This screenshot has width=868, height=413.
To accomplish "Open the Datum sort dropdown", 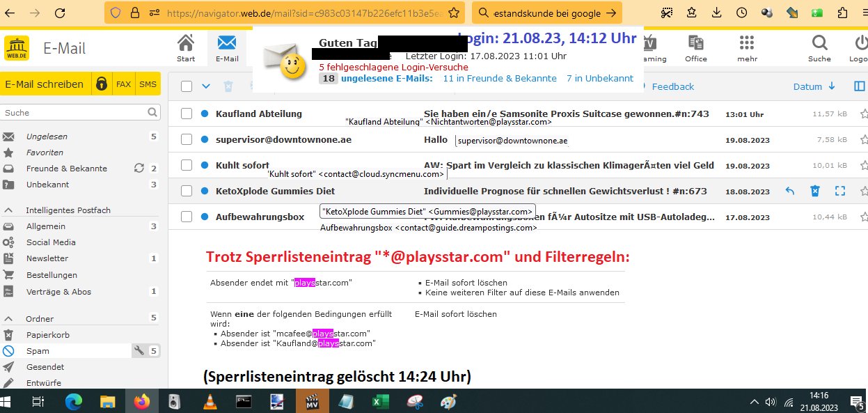I will tap(807, 86).
